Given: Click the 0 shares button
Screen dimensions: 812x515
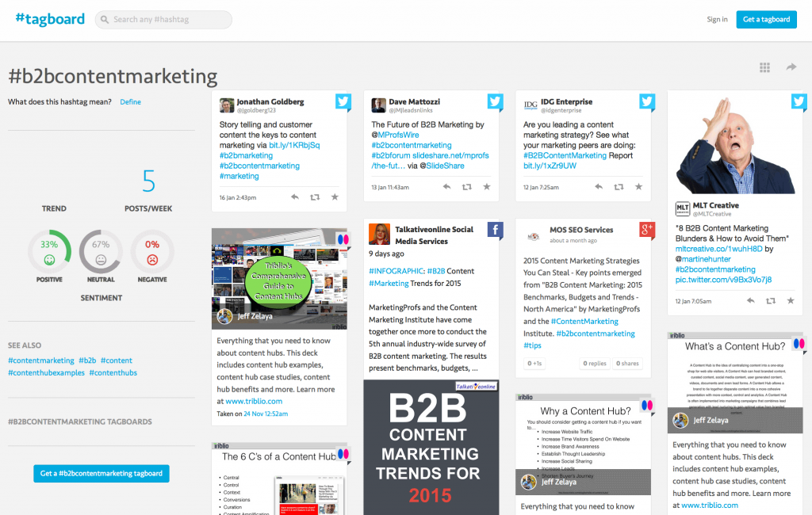Looking at the screenshot, I should (x=627, y=364).
